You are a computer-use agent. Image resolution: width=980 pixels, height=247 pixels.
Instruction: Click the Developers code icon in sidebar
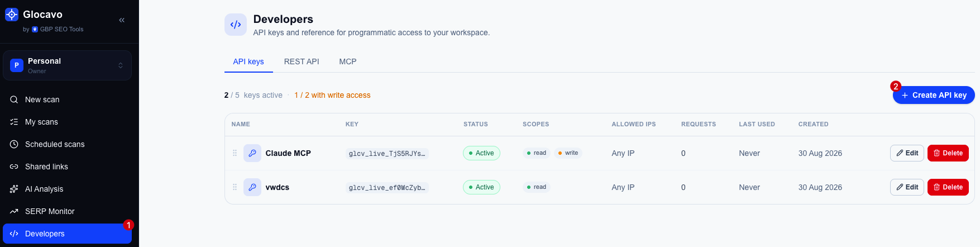[x=14, y=234]
